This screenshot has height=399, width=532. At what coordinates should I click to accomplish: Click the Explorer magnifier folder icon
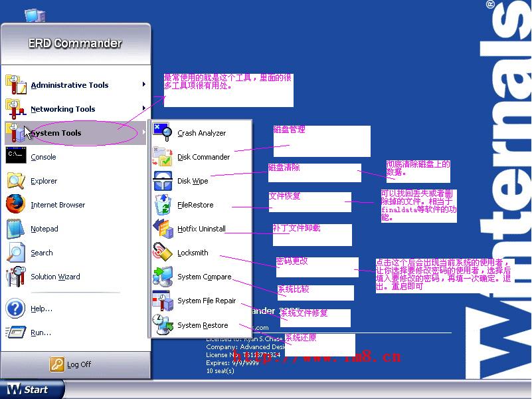[15, 180]
